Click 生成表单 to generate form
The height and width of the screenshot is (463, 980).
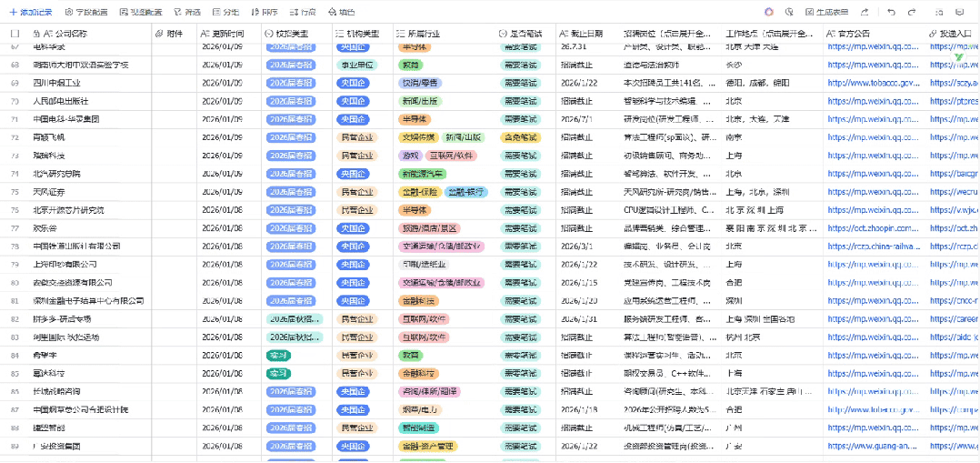[827, 12]
